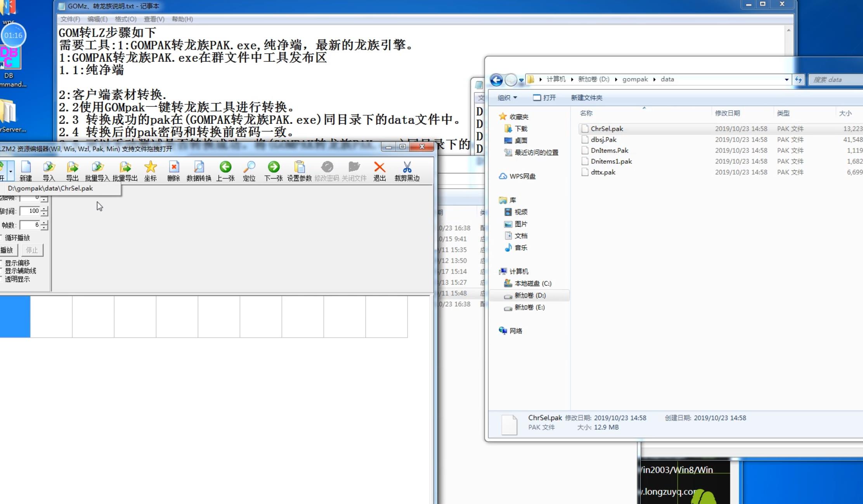Open Explorer address bar history dropdown
This screenshot has width=863, height=504.
coord(787,80)
